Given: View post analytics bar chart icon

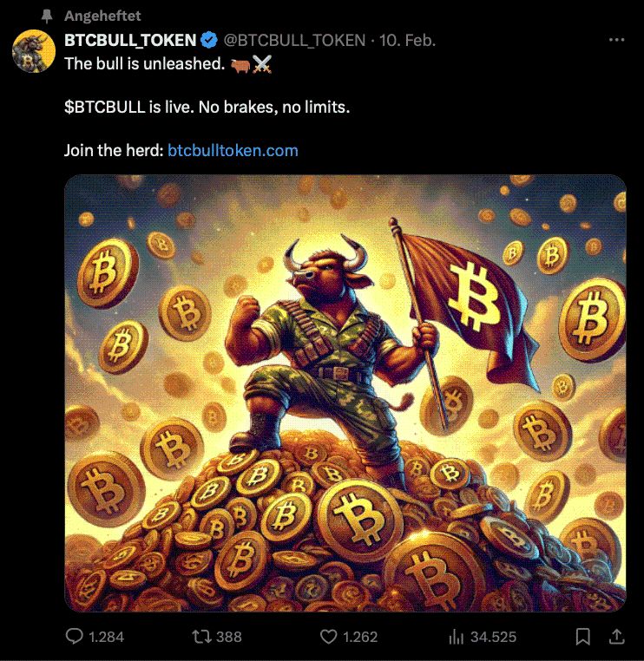Looking at the screenshot, I should [456, 637].
